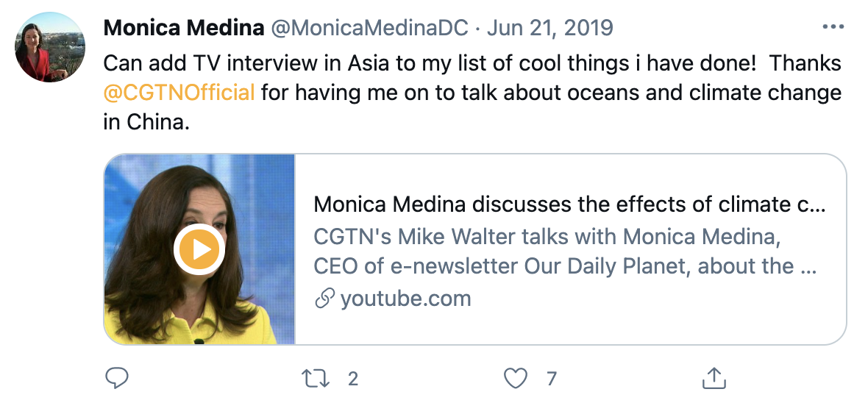Open the @CGTNOfficial mention link
868x403 pixels.
179,93
